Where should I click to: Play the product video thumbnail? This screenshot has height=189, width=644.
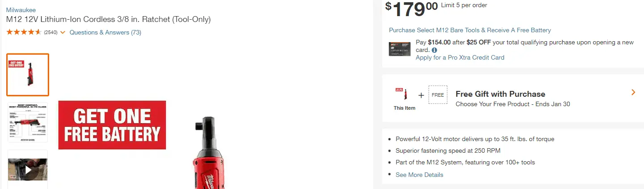(x=28, y=170)
